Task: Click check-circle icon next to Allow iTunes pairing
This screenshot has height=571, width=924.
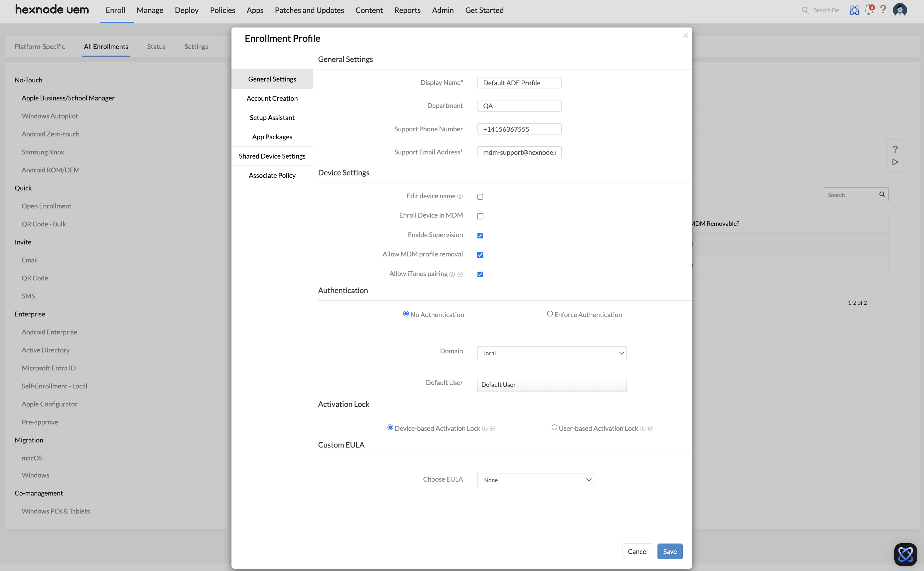Action: point(460,274)
